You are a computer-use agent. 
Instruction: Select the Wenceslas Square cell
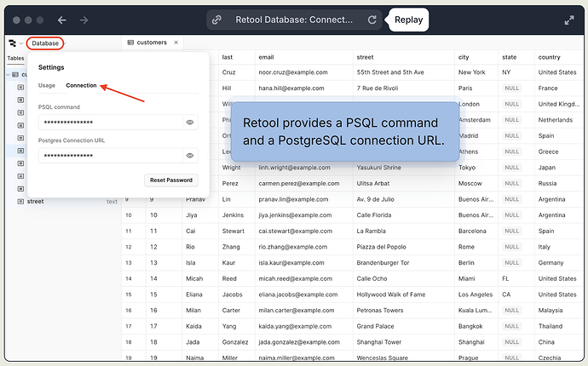[x=403, y=357]
